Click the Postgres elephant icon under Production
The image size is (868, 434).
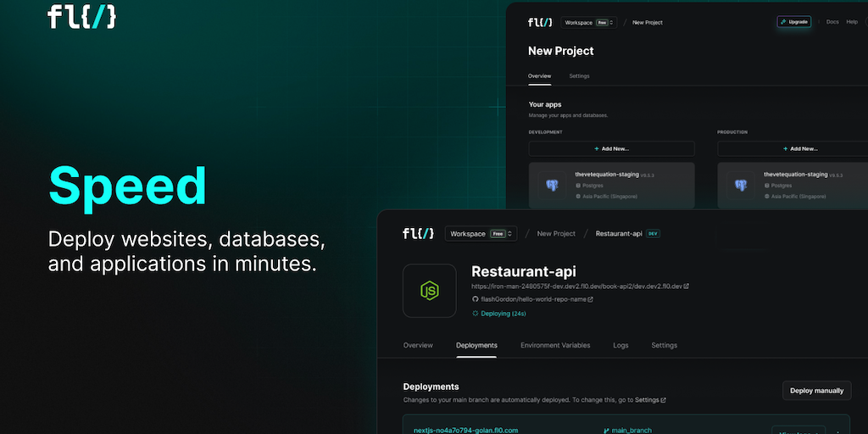[x=741, y=184]
